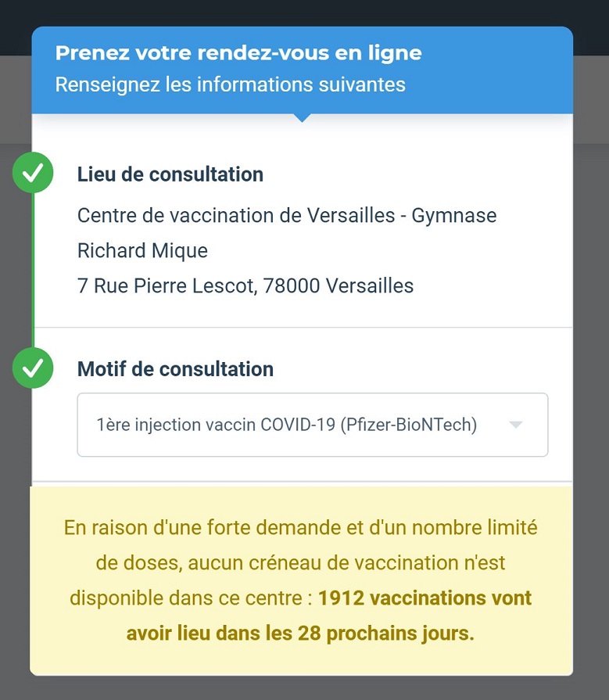Image resolution: width=609 pixels, height=700 pixels.
Task: Click the Lieu de consultation heading
Action: pyautogui.click(x=170, y=174)
